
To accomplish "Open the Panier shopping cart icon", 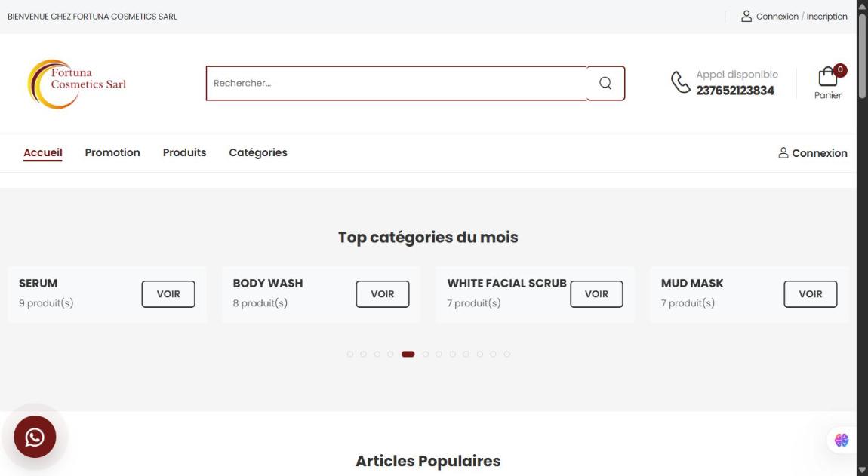I will 827,76.
